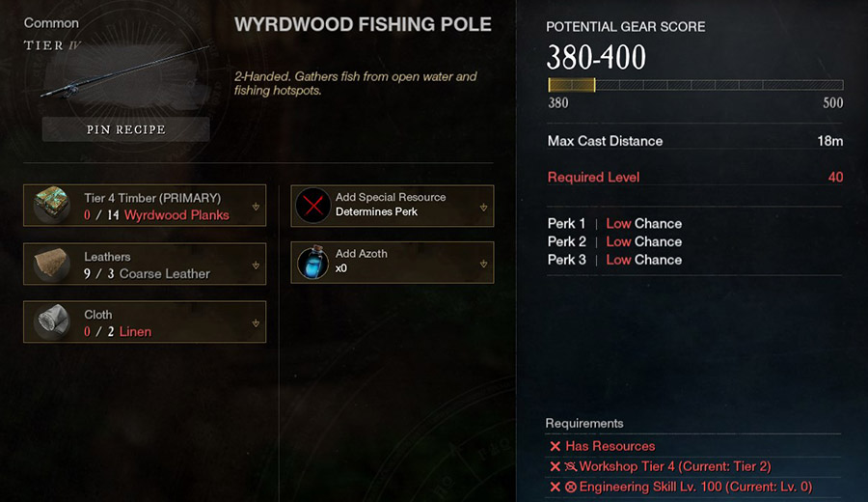
Task: Open the Add Special Resource dropdown
Action: pos(483,207)
